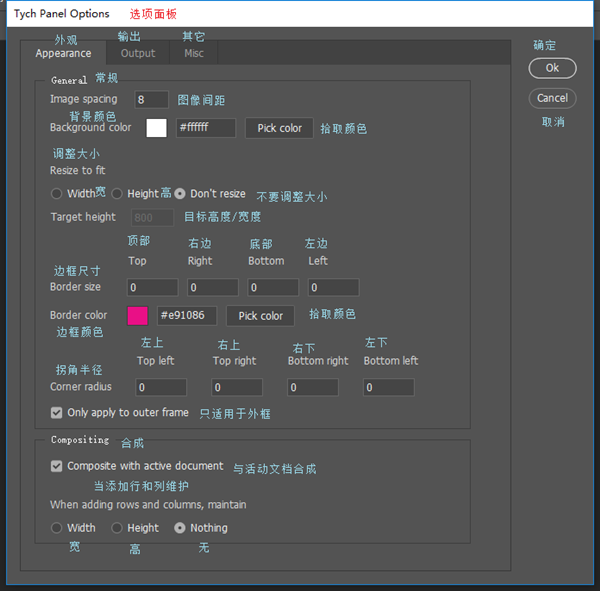
Task: Open the pink border color swatch
Action: click(x=138, y=316)
